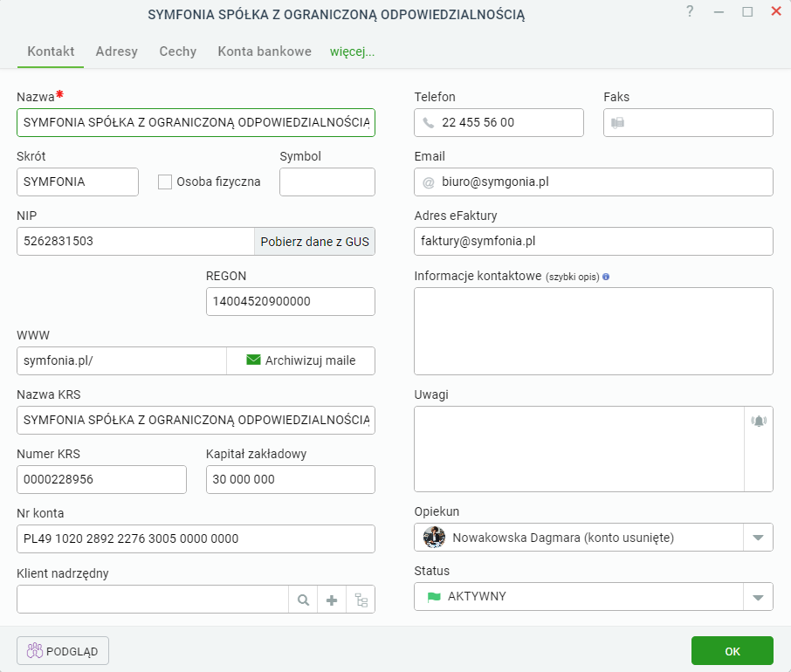This screenshot has height=672, width=791.
Task: Click the Informacje kontaktowe text area
Action: [x=594, y=332]
